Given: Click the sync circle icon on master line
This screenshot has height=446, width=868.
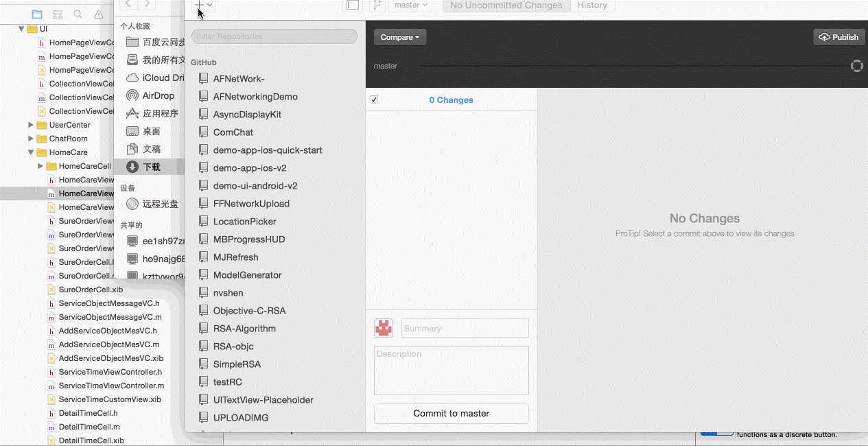Looking at the screenshot, I should coord(856,66).
